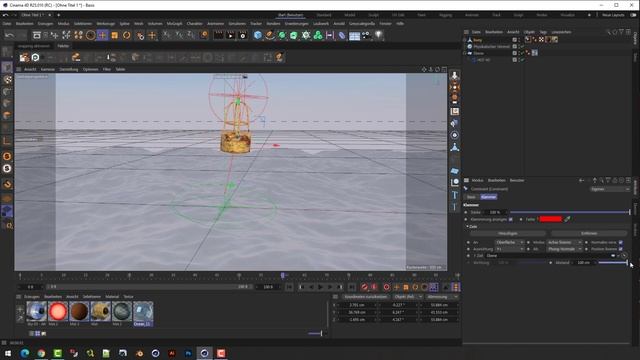Click the blue plane icon in viewport sidebar

[x=455, y=171]
